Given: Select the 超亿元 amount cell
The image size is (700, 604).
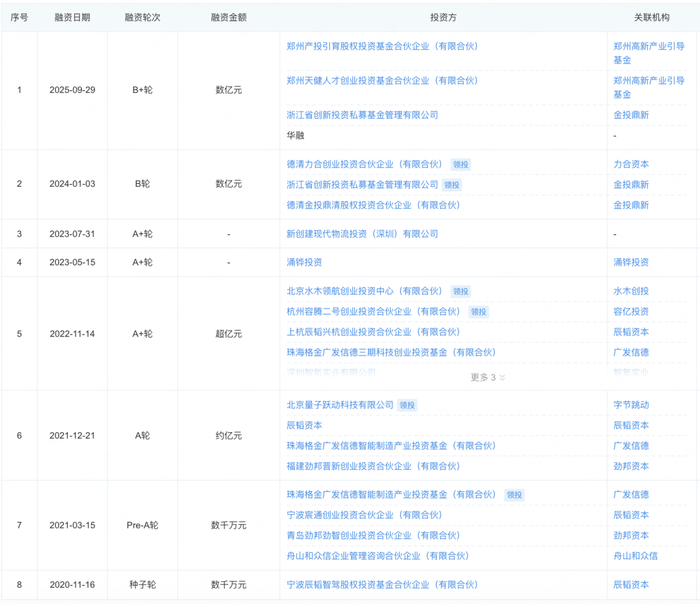Looking at the screenshot, I should click(229, 333).
